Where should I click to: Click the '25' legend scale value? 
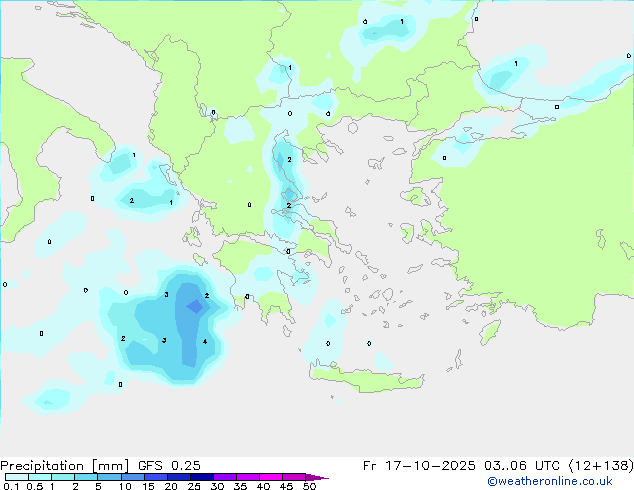(194, 486)
